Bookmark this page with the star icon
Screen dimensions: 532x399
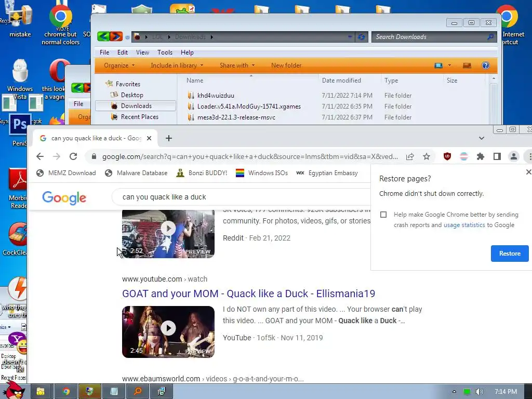click(x=427, y=156)
